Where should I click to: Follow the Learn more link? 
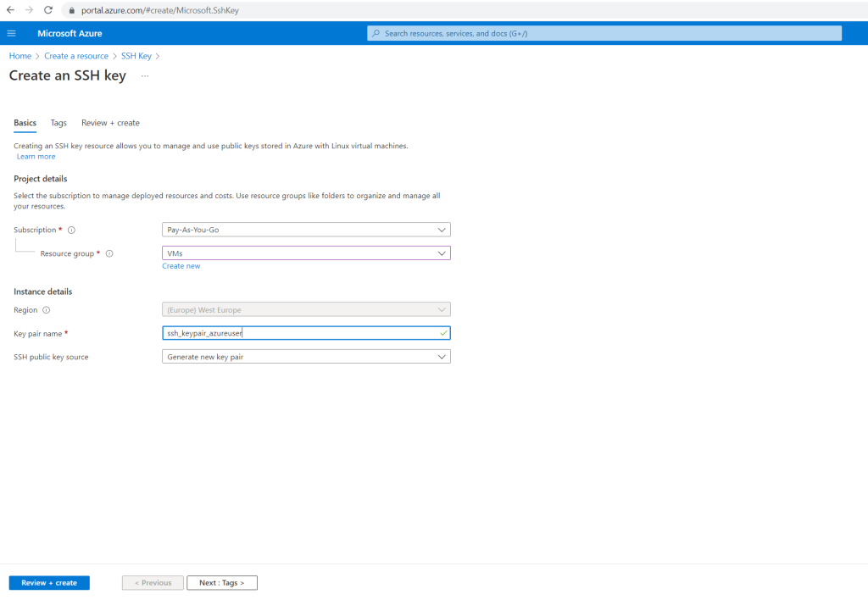click(x=36, y=157)
